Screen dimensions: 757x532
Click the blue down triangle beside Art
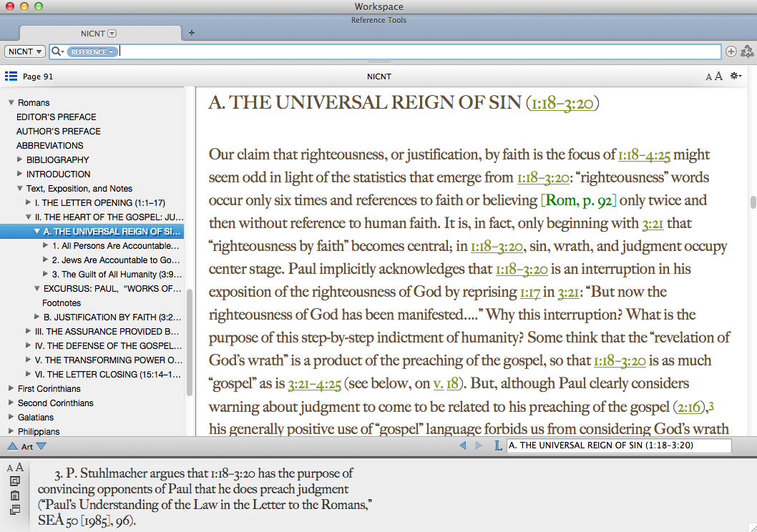[x=41, y=446]
